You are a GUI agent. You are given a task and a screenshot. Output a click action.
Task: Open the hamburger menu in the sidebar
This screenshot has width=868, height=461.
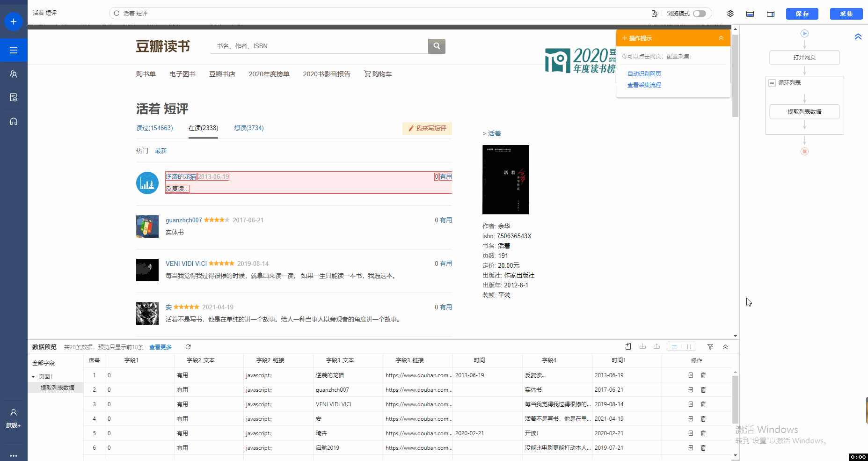(x=14, y=50)
